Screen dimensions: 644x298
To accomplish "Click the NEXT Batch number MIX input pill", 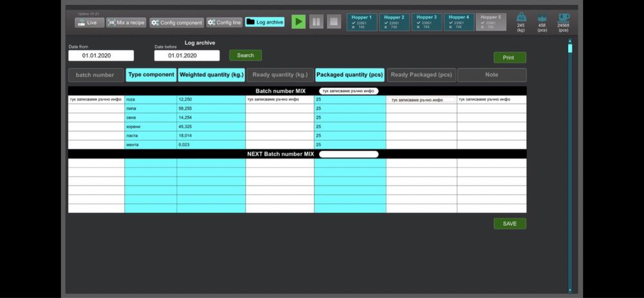I will click(348, 154).
